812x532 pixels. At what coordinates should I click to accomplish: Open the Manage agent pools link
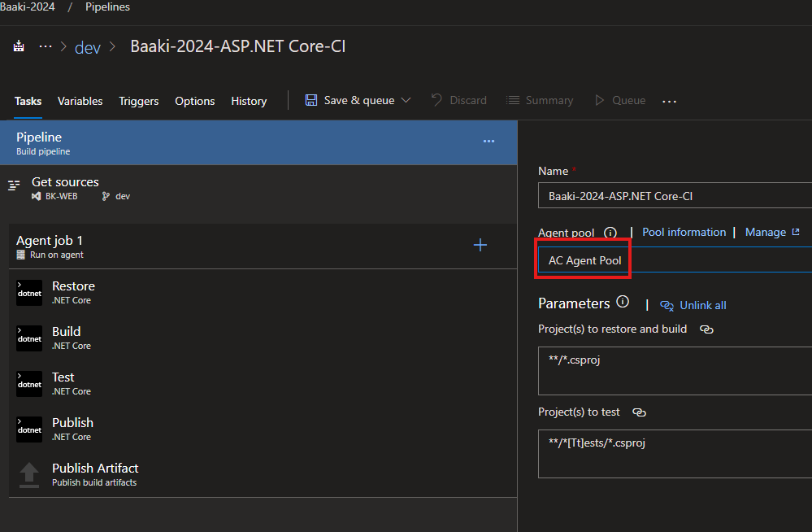[766, 233]
